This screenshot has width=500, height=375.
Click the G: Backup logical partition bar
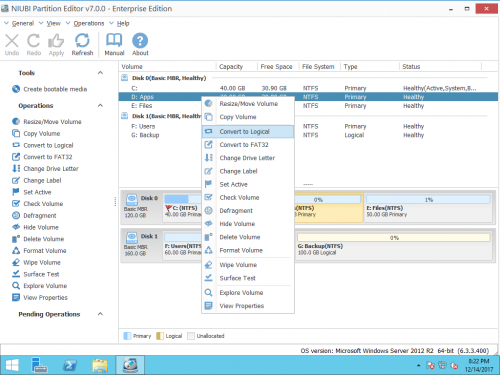394,246
